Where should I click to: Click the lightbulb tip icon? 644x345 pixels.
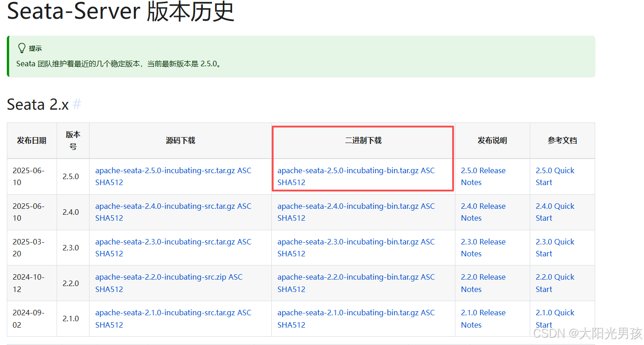tap(21, 48)
